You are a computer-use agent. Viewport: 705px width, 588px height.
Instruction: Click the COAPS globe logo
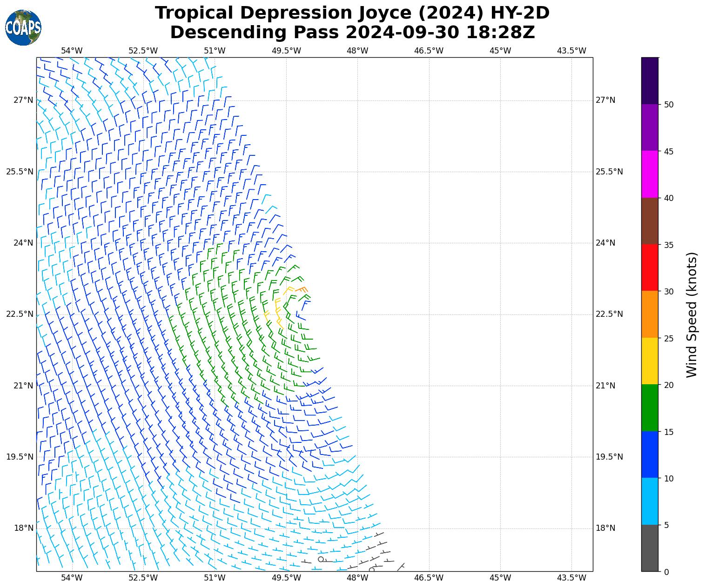coord(23,27)
